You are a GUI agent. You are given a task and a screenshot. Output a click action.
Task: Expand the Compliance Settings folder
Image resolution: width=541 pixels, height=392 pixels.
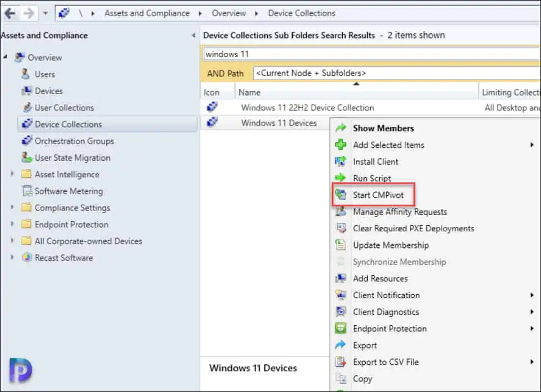coord(12,207)
